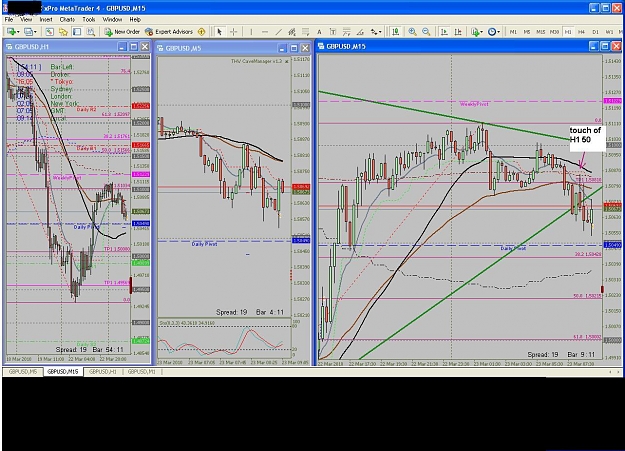Click the Stoch indicator subwindow label
This screenshot has width=625, height=451.
[187, 322]
